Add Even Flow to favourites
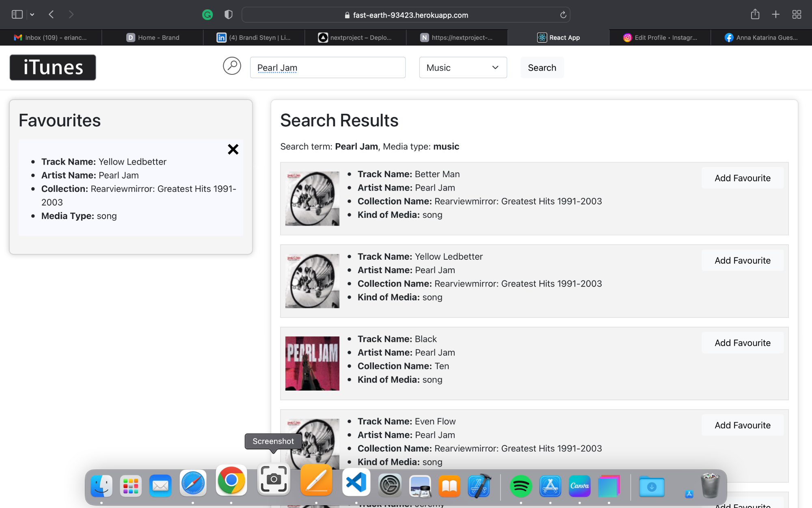The image size is (812, 508). [743, 425]
